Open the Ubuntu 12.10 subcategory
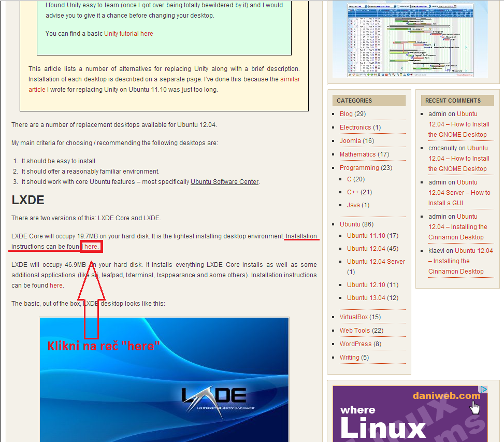 point(366,285)
